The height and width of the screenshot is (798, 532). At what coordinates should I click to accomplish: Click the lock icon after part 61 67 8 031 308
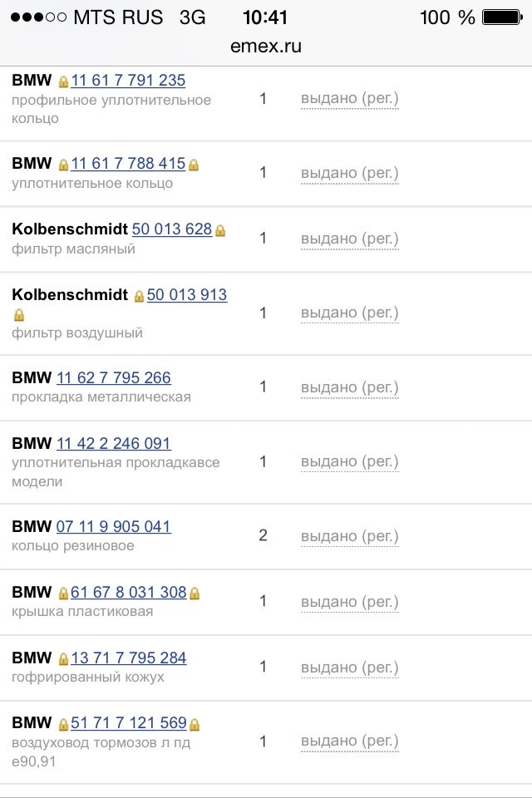(x=195, y=592)
